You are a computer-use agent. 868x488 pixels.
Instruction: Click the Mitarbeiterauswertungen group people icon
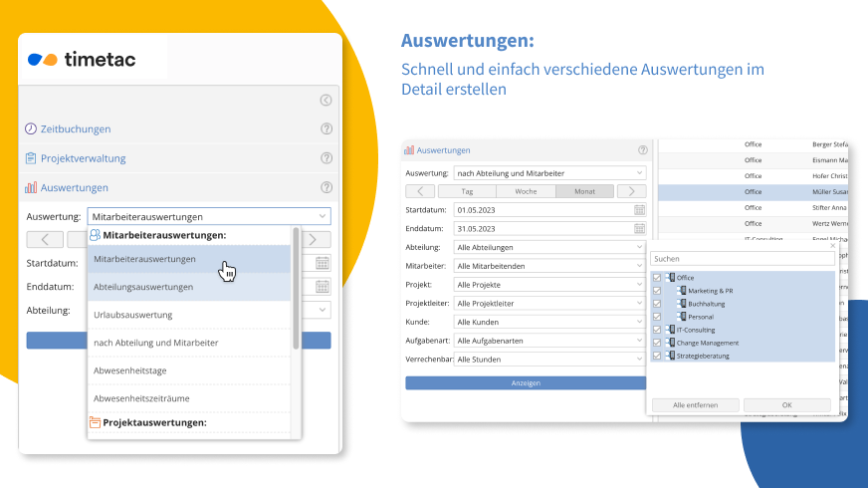[96, 235]
